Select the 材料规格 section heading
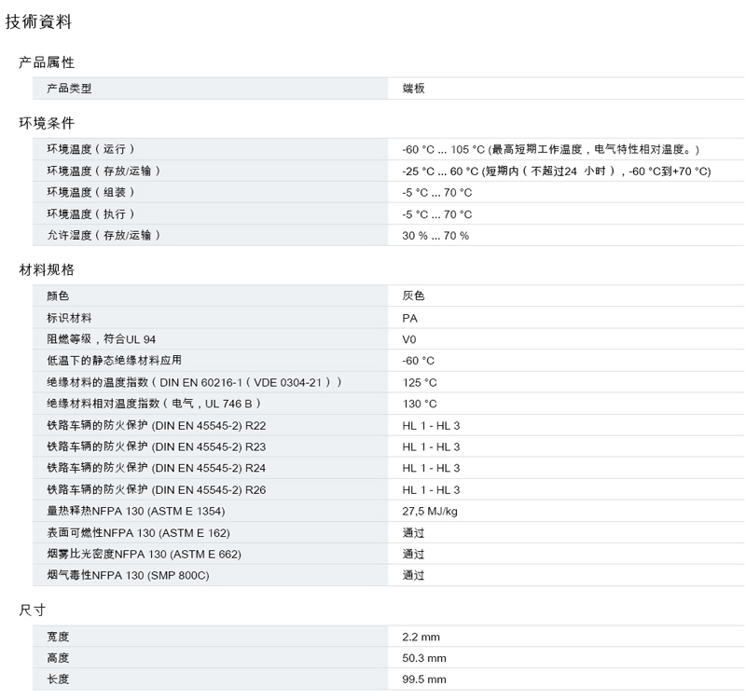 (x=47, y=270)
